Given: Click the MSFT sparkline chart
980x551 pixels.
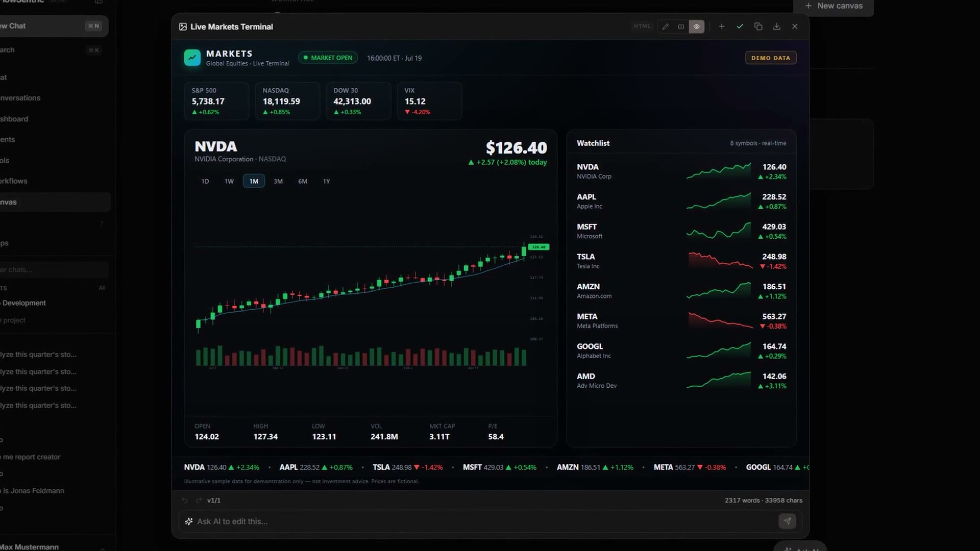Looking at the screenshot, I should click(719, 231).
